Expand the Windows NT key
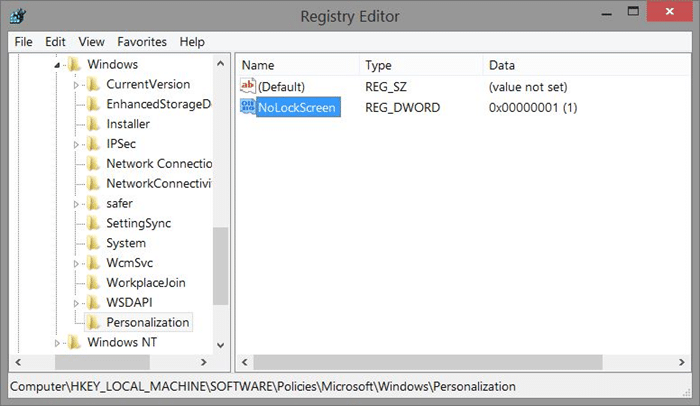Screen dimensions: 700x406 click(57, 343)
